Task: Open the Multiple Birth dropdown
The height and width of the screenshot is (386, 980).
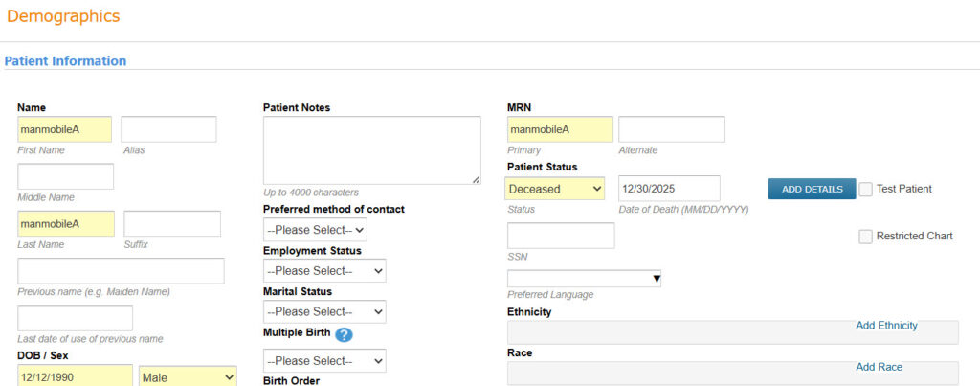Action: tap(324, 361)
